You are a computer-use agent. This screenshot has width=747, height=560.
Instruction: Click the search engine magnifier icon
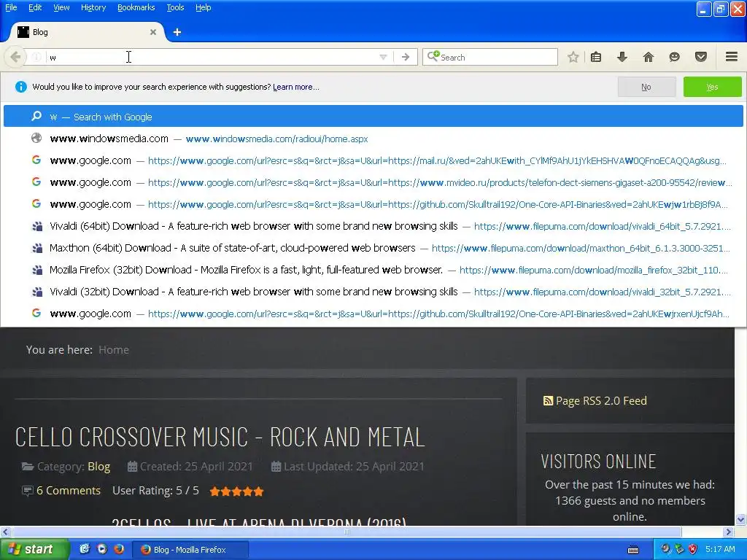pos(433,56)
